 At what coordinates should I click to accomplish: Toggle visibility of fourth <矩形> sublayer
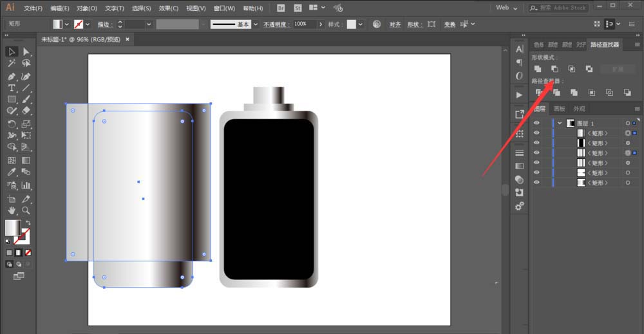coord(536,163)
